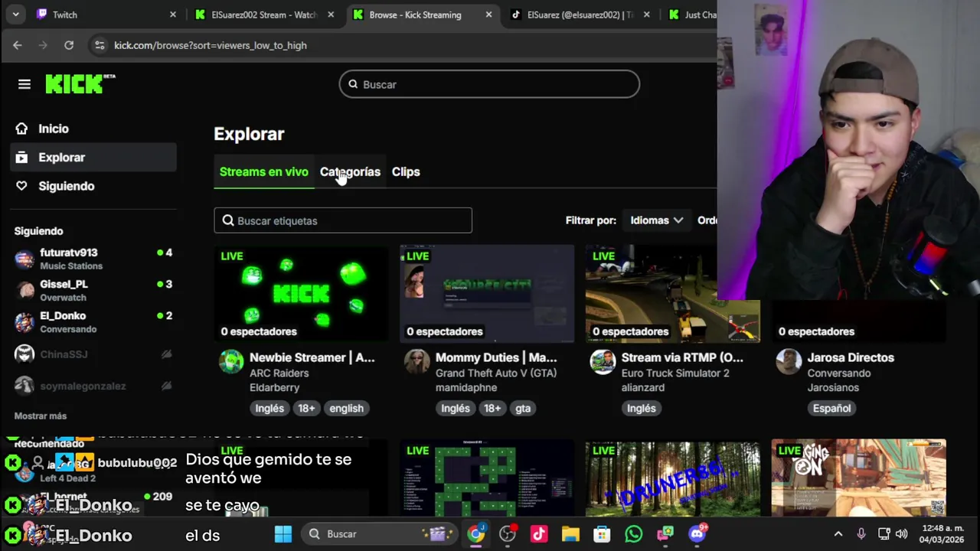Switch to the Clips tab
The height and width of the screenshot is (551, 980).
tap(406, 171)
